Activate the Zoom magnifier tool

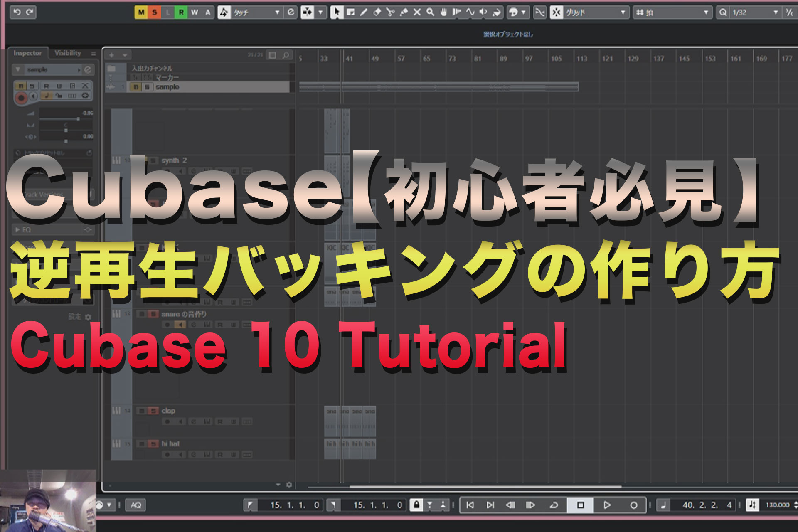click(x=430, y=12)
